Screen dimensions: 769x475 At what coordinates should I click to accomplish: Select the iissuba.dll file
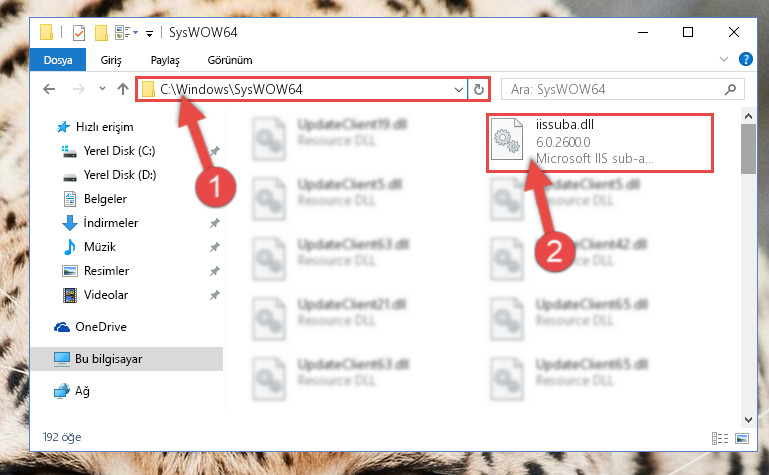(x=599, y=142)
